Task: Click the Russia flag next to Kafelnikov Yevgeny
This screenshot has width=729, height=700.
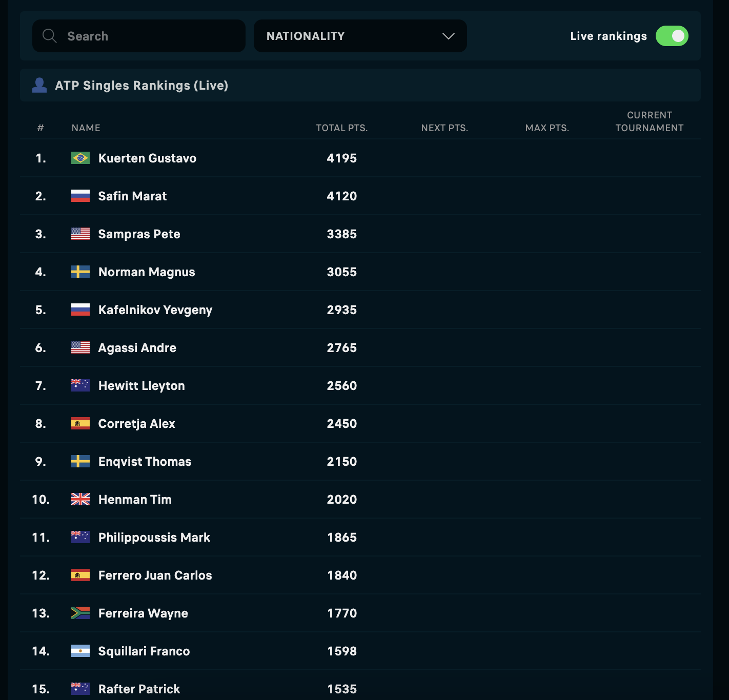Action: pyautogui.click(x=80, y=310)
